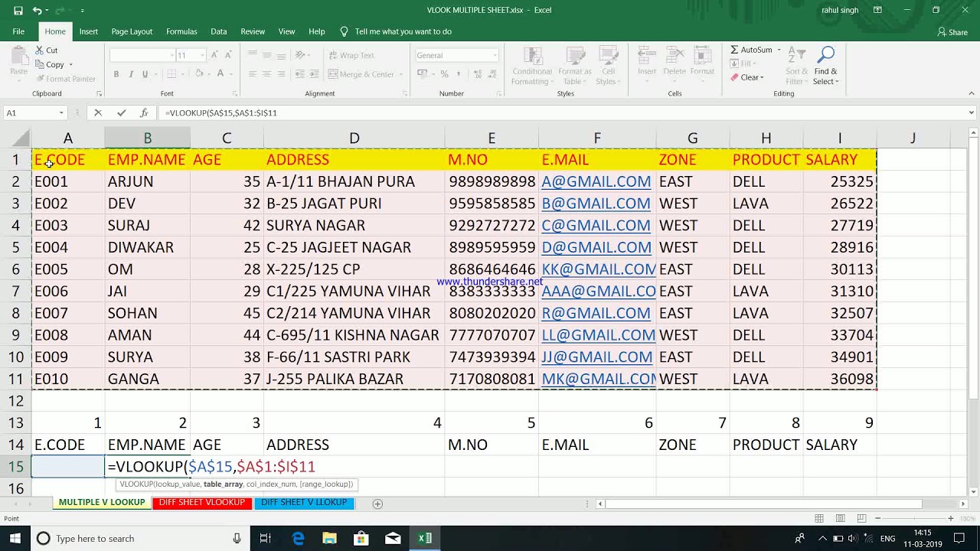Open the Formulas ribbon tab
This screenshot has height=551, width=980.
click(x=181, y=31)
